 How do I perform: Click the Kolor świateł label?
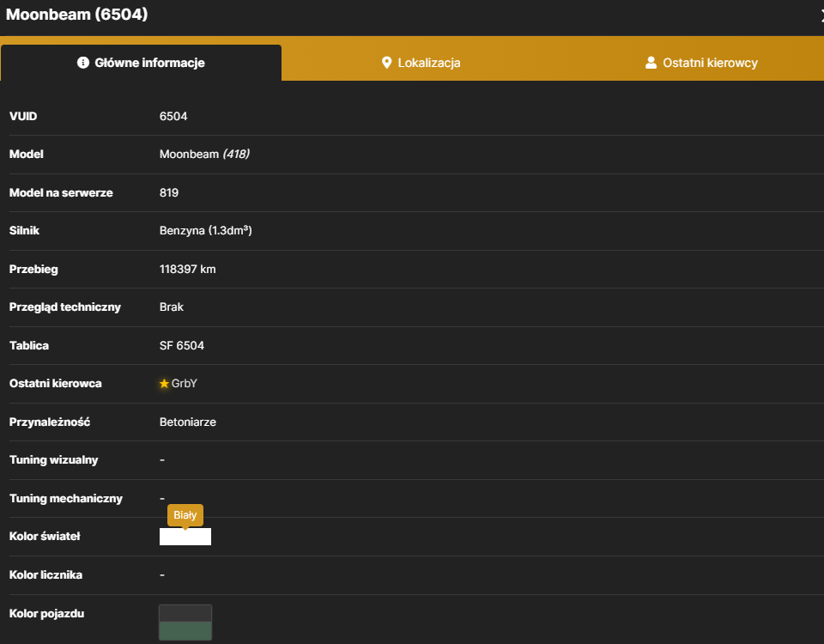coord(45,536)
